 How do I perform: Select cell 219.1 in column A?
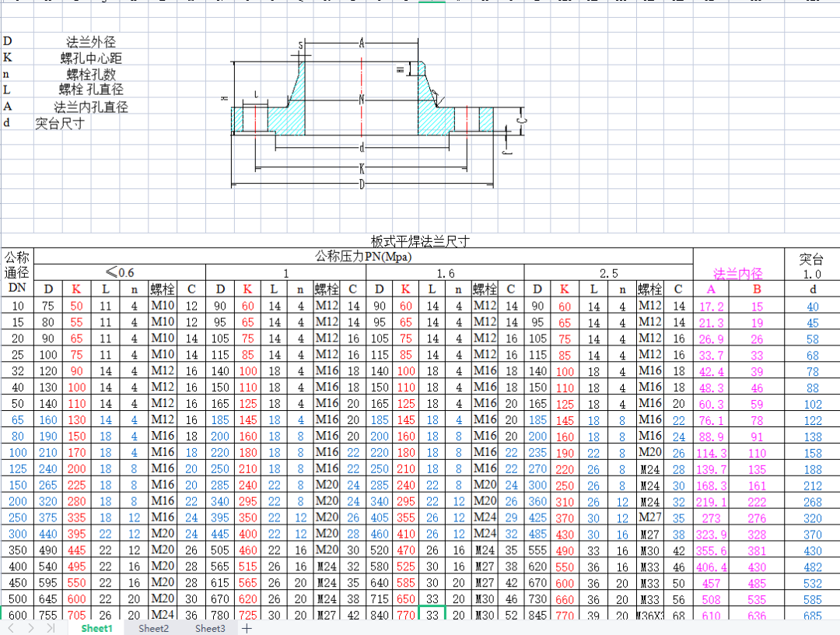click(711, 502)
